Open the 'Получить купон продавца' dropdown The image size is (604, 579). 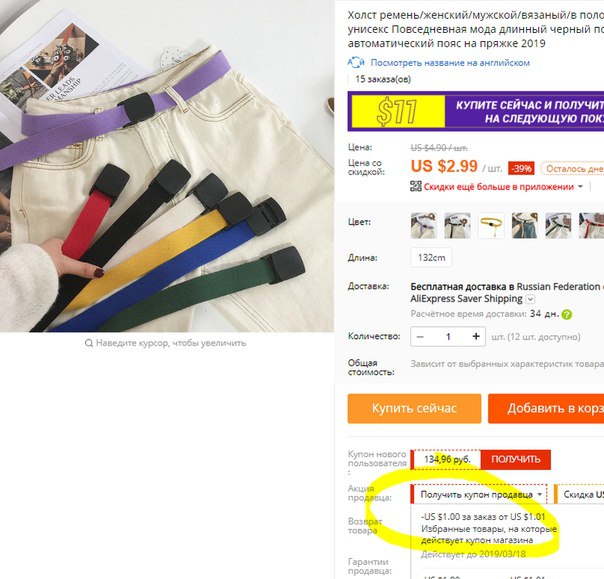click(x=480, y=494)
